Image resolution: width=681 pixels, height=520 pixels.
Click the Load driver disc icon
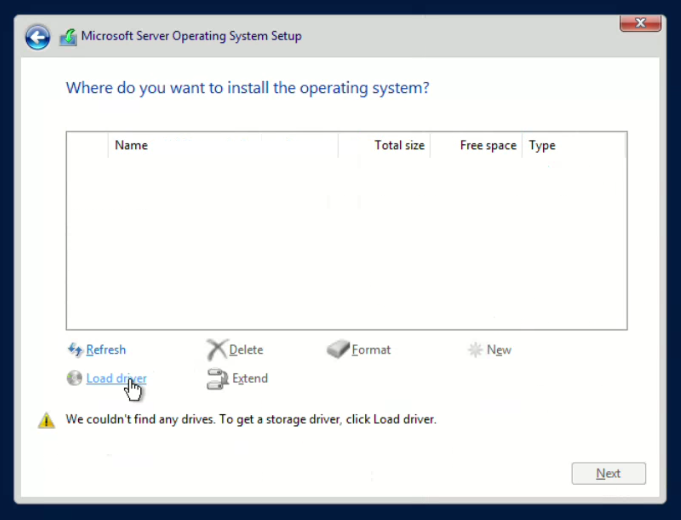pos(74,379)
